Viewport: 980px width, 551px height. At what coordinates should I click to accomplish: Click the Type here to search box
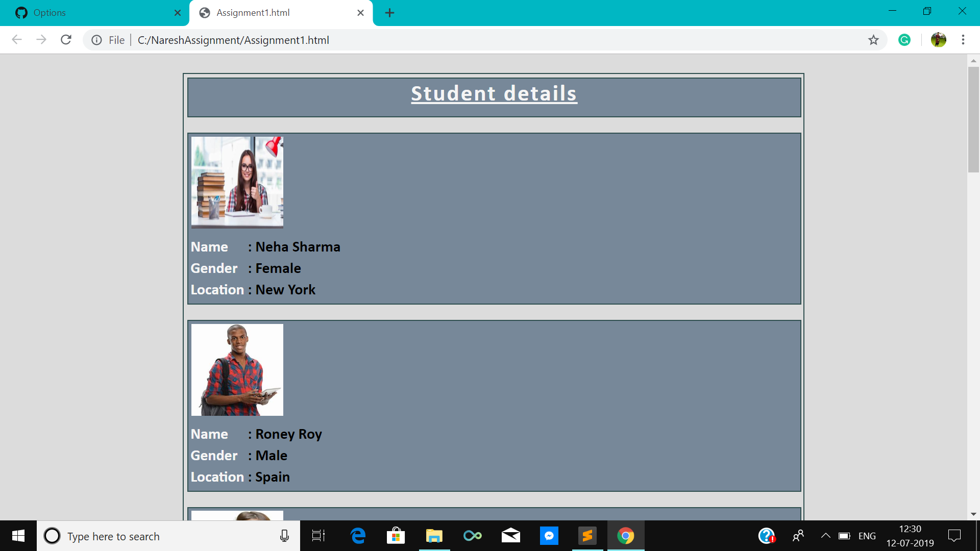coord(168,536)
